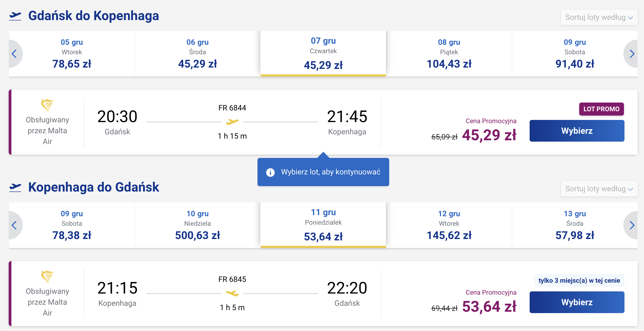The image size is (644, 331).
Task: Open return flights Sortuj loty według dropdown
Action: 599,189
